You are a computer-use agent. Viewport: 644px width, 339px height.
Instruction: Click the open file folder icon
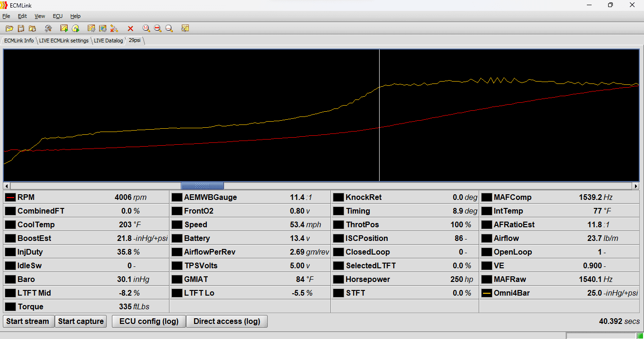click(x=9, y=29)
